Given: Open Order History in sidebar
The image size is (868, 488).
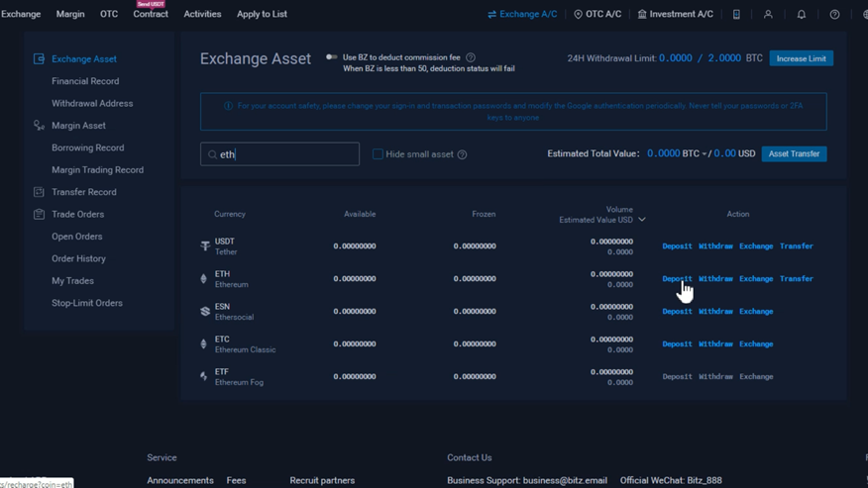Looking at the screenshot, I should pos(78,258).
